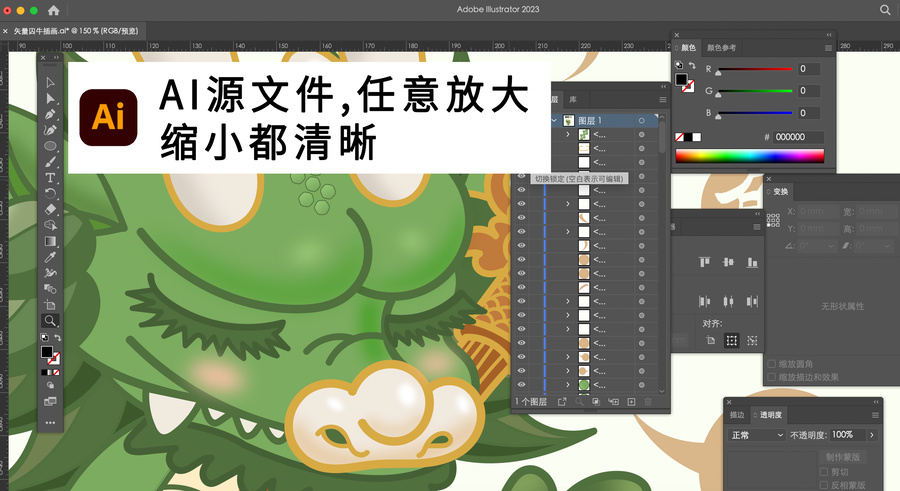The height and width of the screenshot is (491, 900).
Task: Switch to the 颜色 tab
Action: tap(688, 48)
